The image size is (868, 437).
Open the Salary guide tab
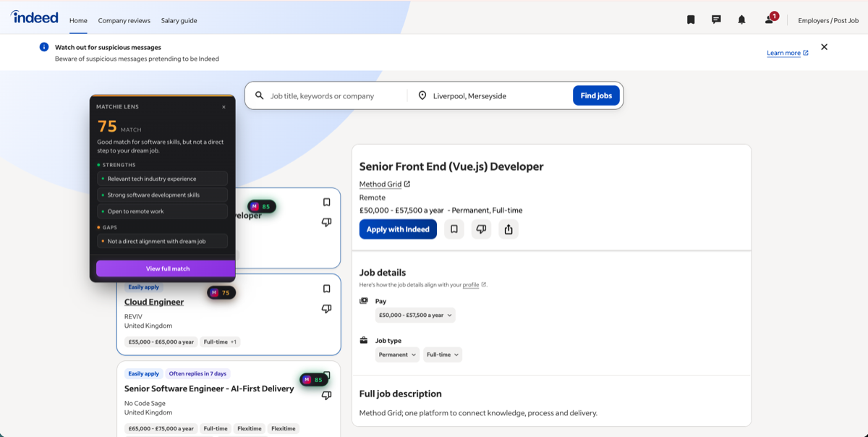(x=179, y=20)
